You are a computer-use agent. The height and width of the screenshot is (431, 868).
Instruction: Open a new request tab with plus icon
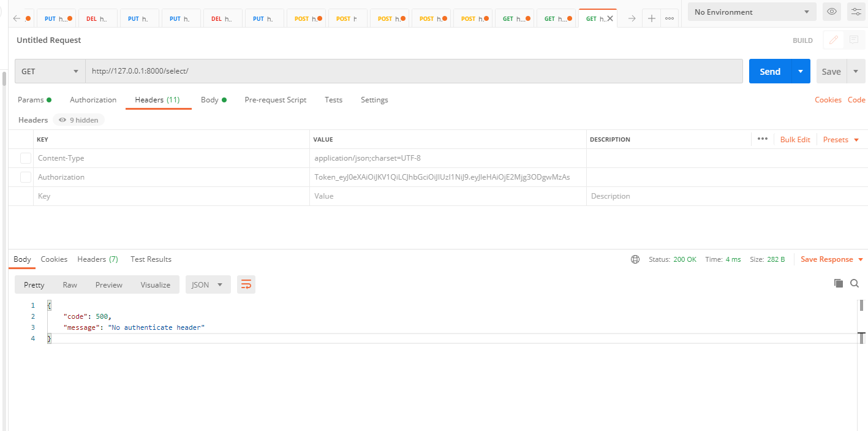pyautogui.click(x=651, y=18)
